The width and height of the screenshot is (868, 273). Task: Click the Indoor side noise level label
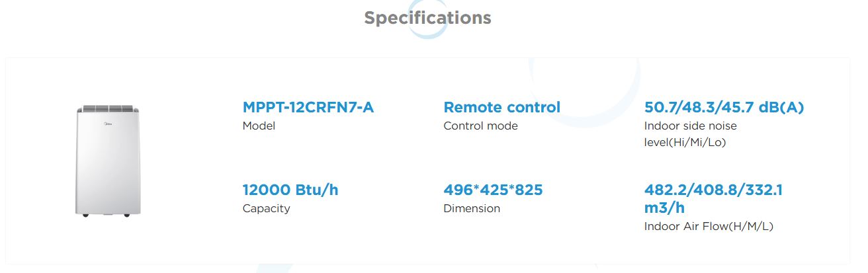click(x=690, y=126)
